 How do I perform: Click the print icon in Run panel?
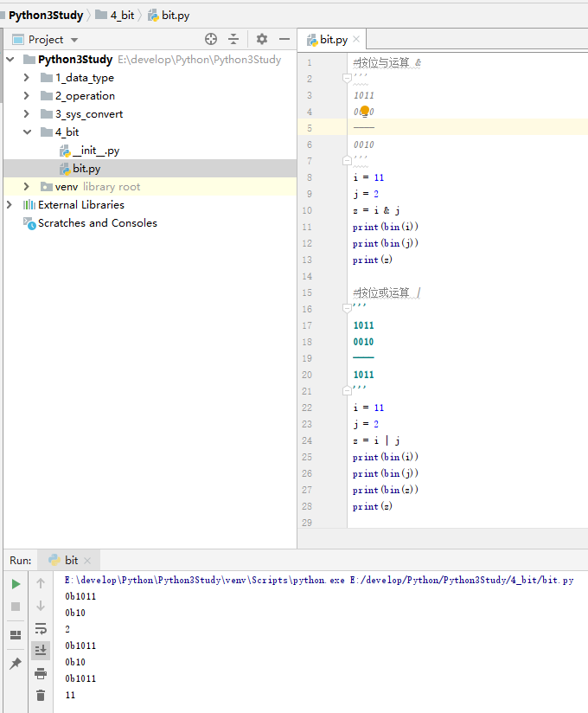[41, 673]
